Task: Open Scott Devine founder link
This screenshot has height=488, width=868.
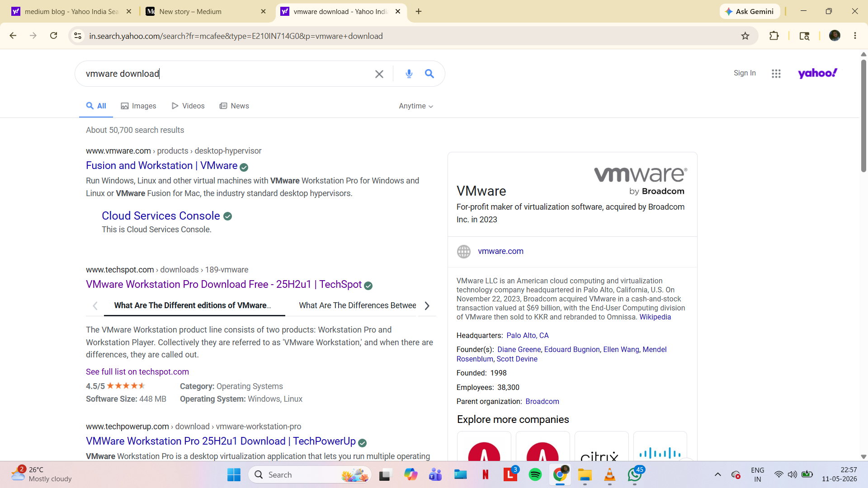Action: (517, 359)
